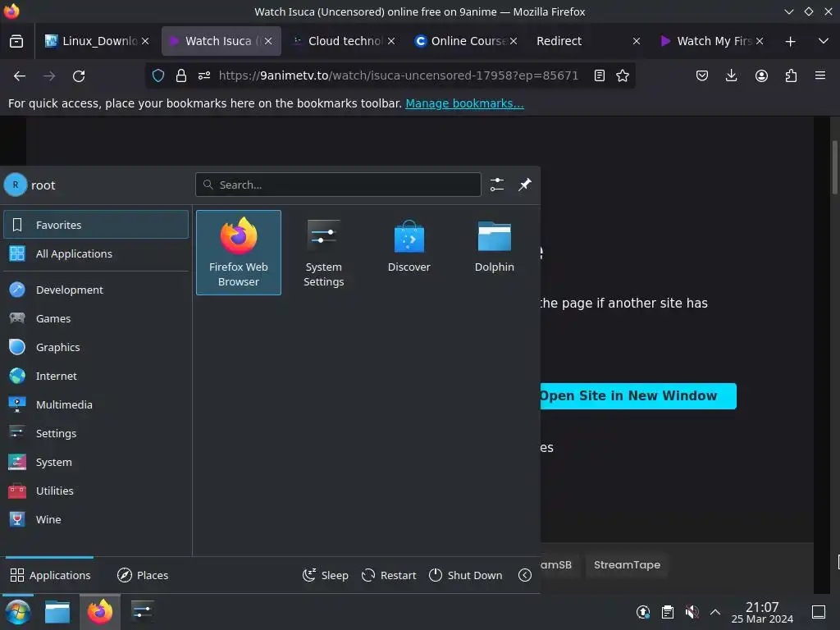
Task: Click Manage bookmarks link
Action: point(464,103)
